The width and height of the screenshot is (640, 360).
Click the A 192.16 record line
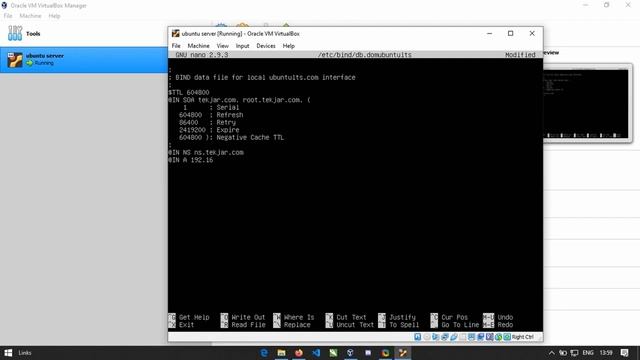[x=191, y=160]
